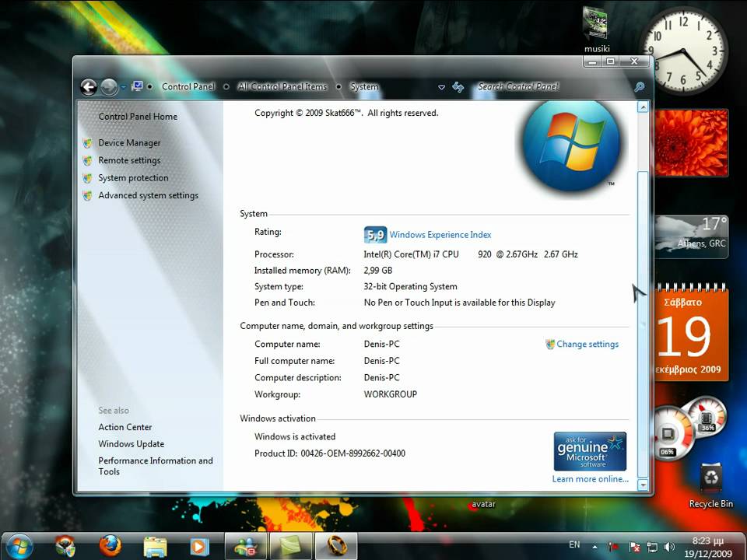Click the Forward navigation arrow
Screen dimensions: 747x560
pyautogui.click(x=109, y=86)
